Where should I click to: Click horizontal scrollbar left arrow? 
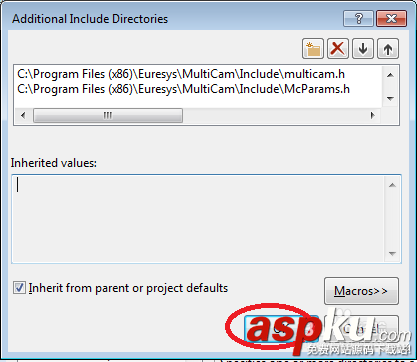click(x=23, y=115)
